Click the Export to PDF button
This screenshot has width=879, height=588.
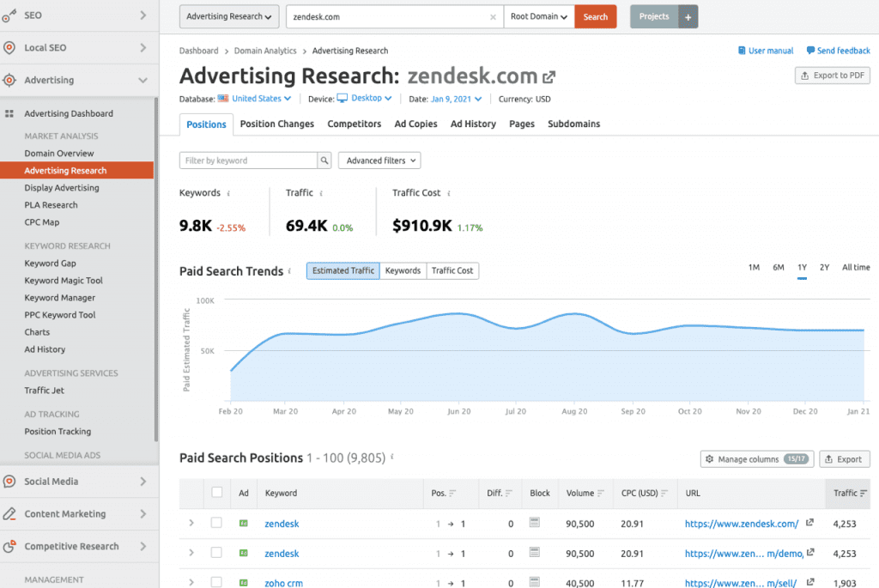(x=832, y=76)
